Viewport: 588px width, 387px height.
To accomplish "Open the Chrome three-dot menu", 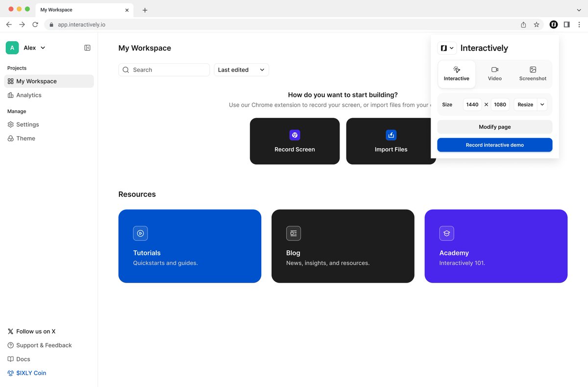I will click(x=580, y=24).
